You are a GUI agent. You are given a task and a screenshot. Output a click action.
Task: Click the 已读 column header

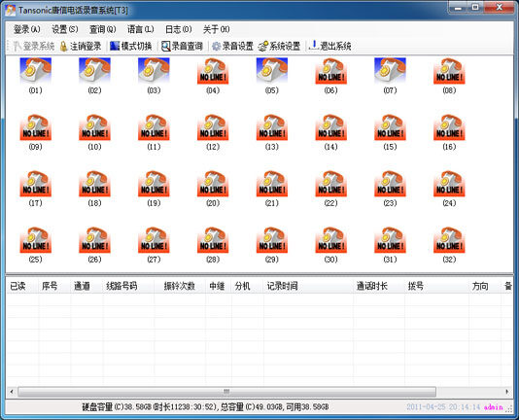point(22,286)
